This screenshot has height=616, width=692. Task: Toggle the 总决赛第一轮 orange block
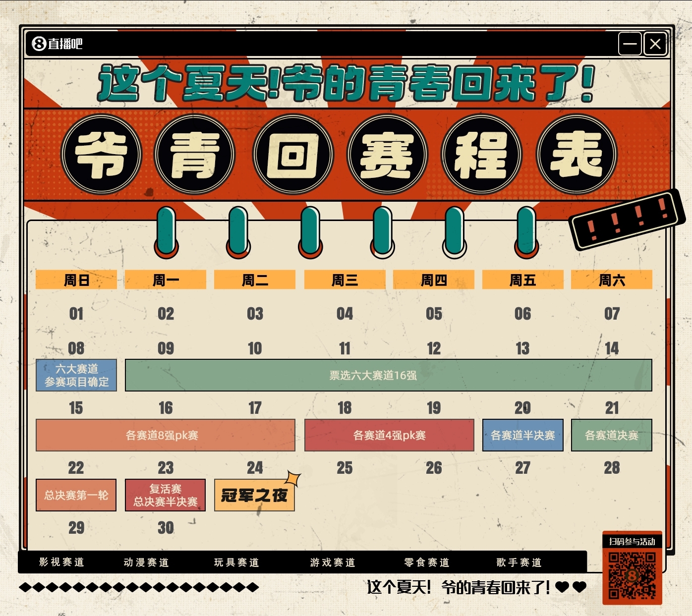coord(76,495)
